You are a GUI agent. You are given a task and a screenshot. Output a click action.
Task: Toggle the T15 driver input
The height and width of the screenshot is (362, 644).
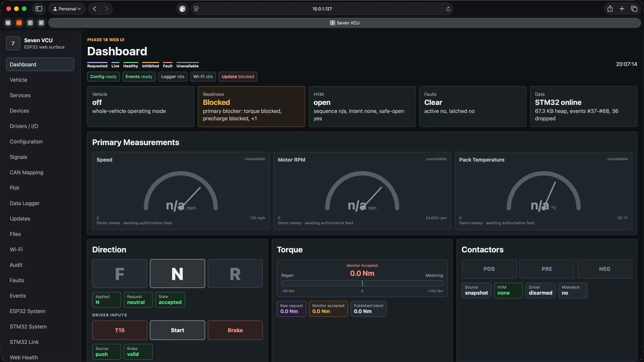click(120, 330)
